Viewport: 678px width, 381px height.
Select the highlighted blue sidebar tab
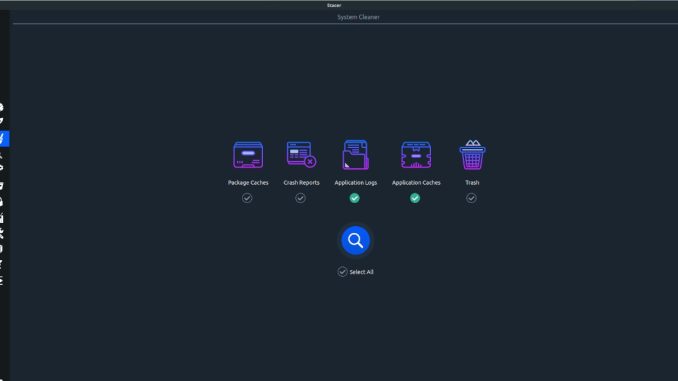coord(4,138)
